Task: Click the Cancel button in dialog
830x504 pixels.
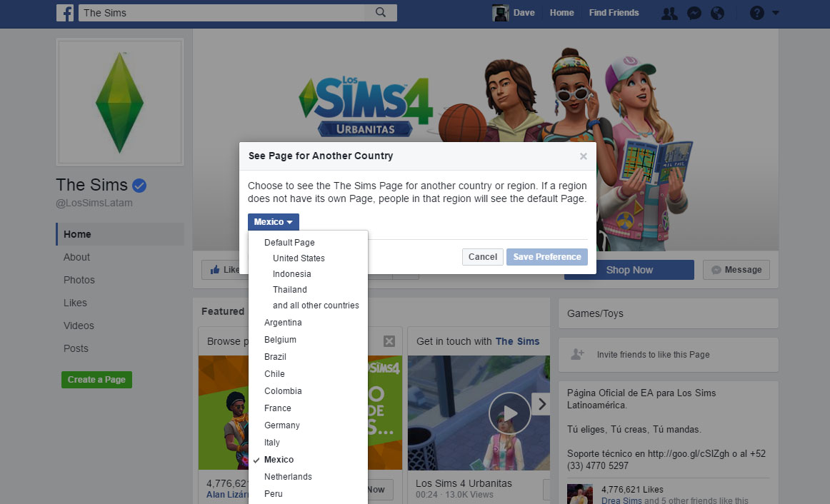Action: tap(483, 257)
